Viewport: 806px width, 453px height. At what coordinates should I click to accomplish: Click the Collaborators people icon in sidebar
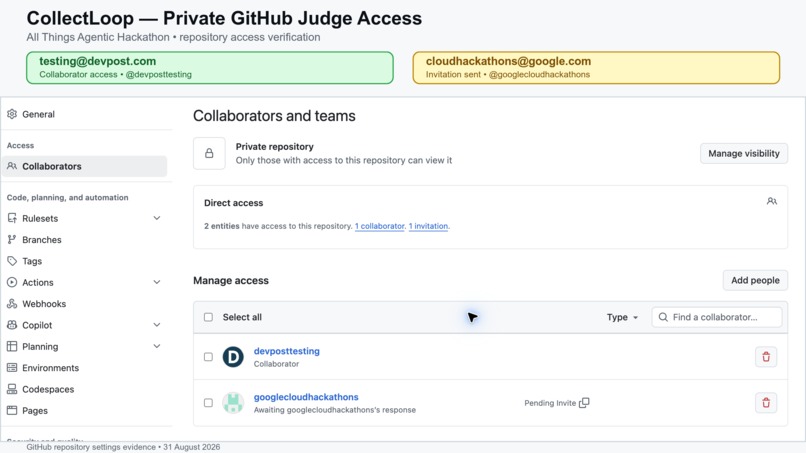point(12,166)
